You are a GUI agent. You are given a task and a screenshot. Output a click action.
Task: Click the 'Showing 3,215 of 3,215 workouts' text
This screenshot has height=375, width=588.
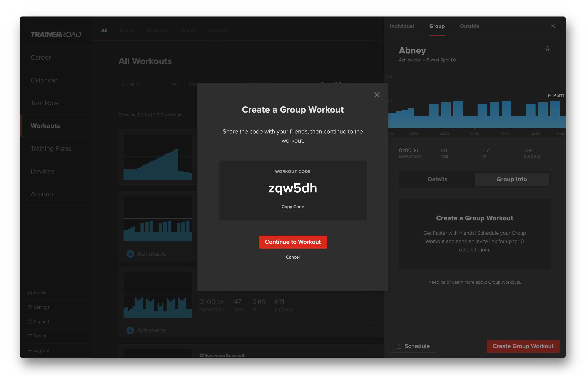150,115
